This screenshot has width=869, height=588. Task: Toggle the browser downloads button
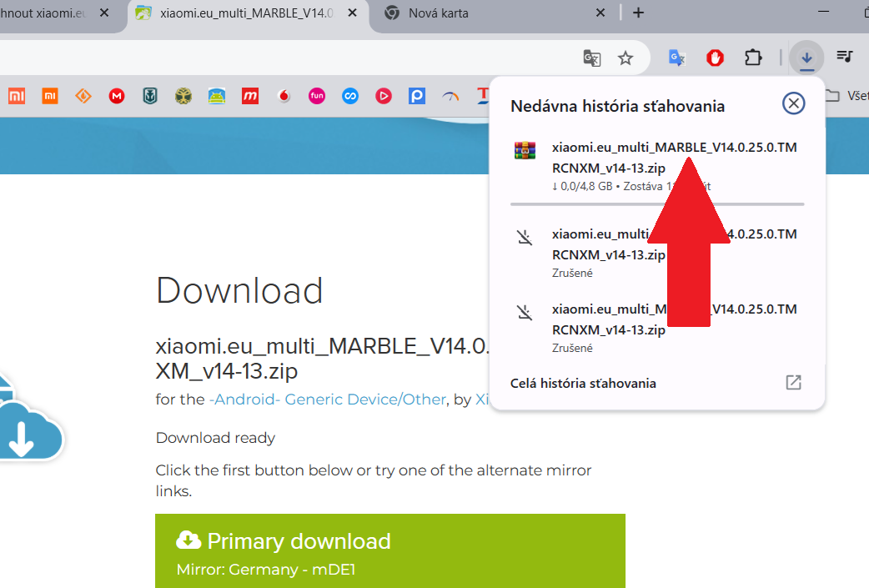[807, 58]
